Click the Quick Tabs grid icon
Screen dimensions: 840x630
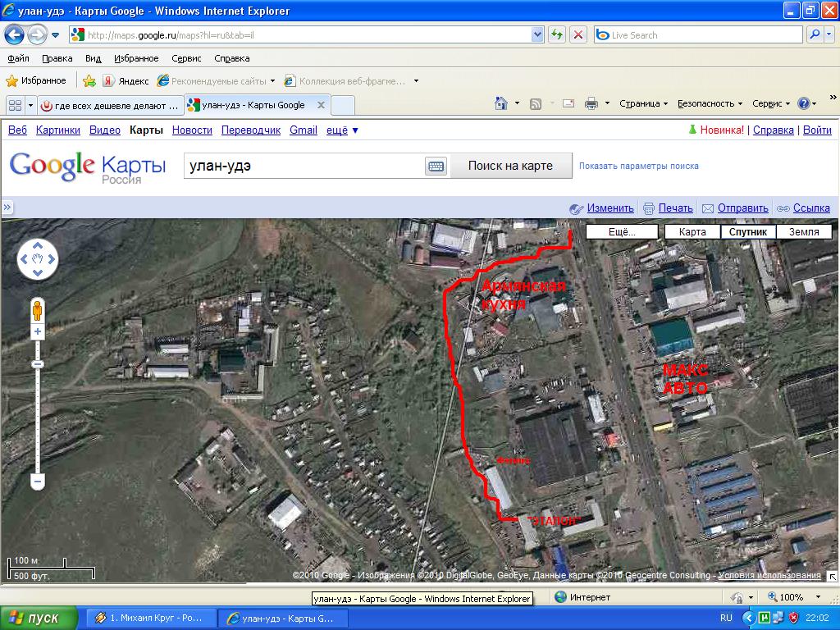pos(15,105)
